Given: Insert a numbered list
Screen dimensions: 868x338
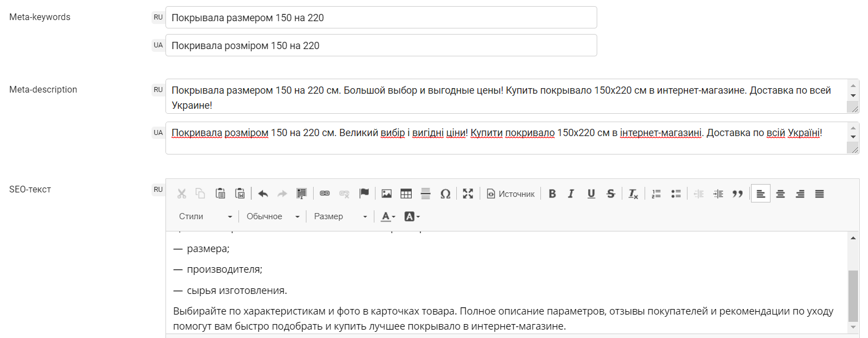Looking at the screenshot, I should (656, 194).
